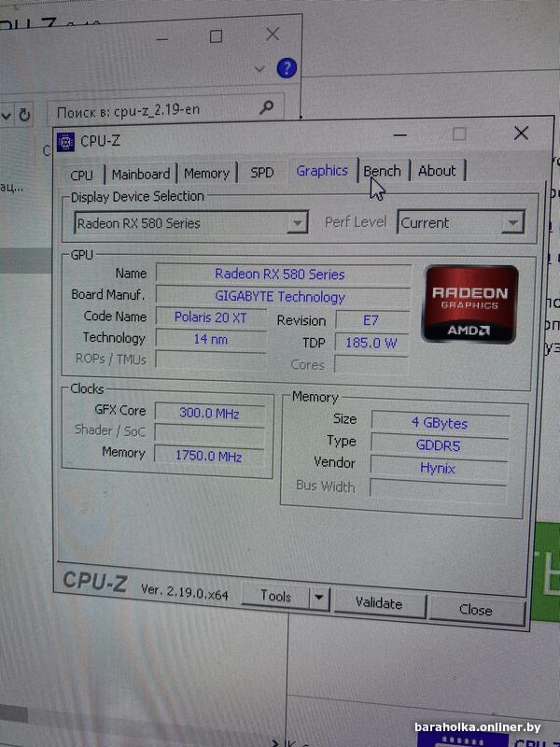This screenshot has height=747, width=560.
Task: Click the search field in Explorer window
Action: coord(166,111)
